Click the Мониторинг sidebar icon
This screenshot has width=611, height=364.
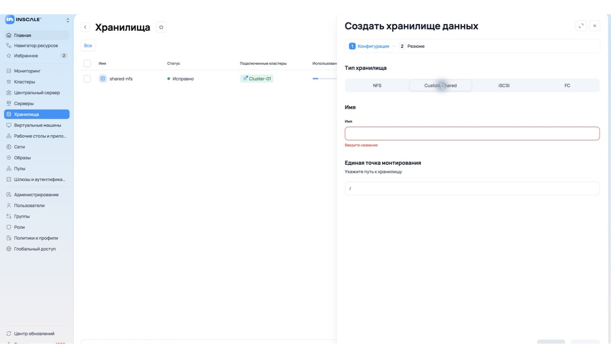point(9,71)
